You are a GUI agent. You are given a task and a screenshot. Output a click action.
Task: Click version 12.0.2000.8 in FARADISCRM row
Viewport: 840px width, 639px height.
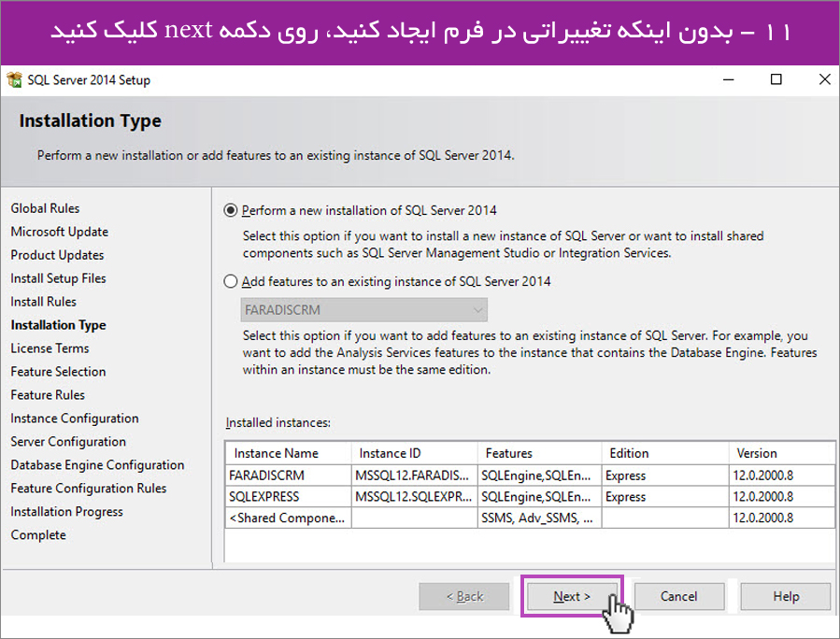point(782,476)
